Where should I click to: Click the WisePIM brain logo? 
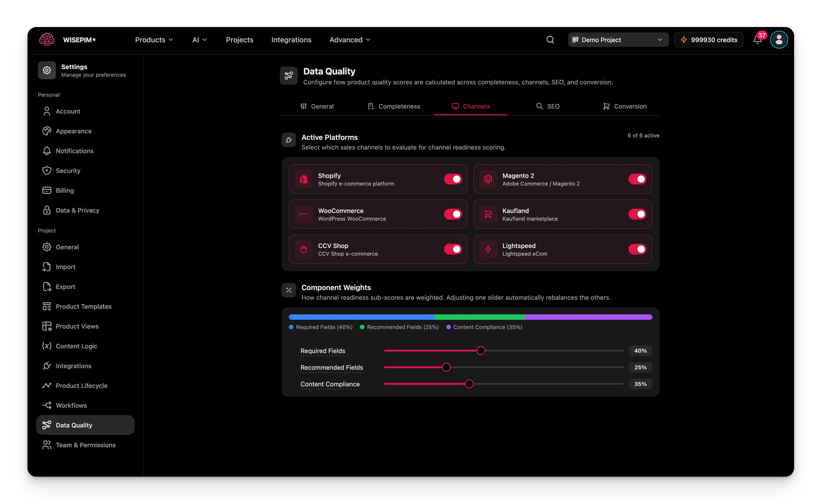pos(47,40)
